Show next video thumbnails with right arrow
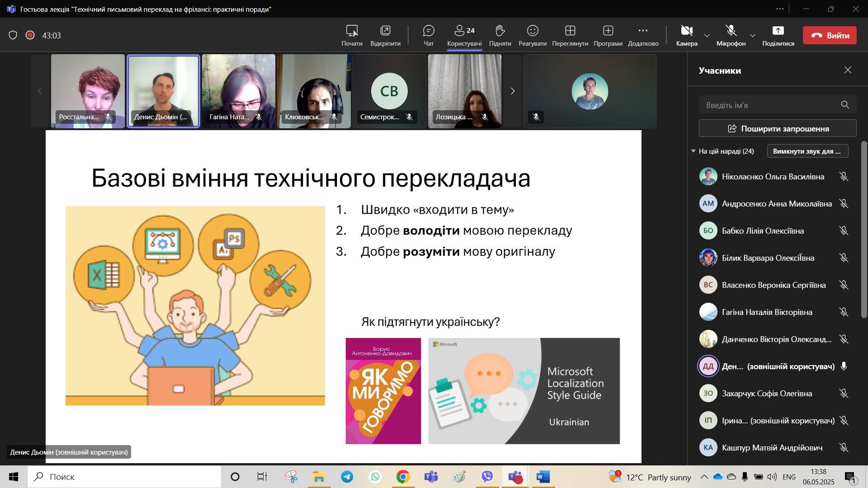 [512, 91]
